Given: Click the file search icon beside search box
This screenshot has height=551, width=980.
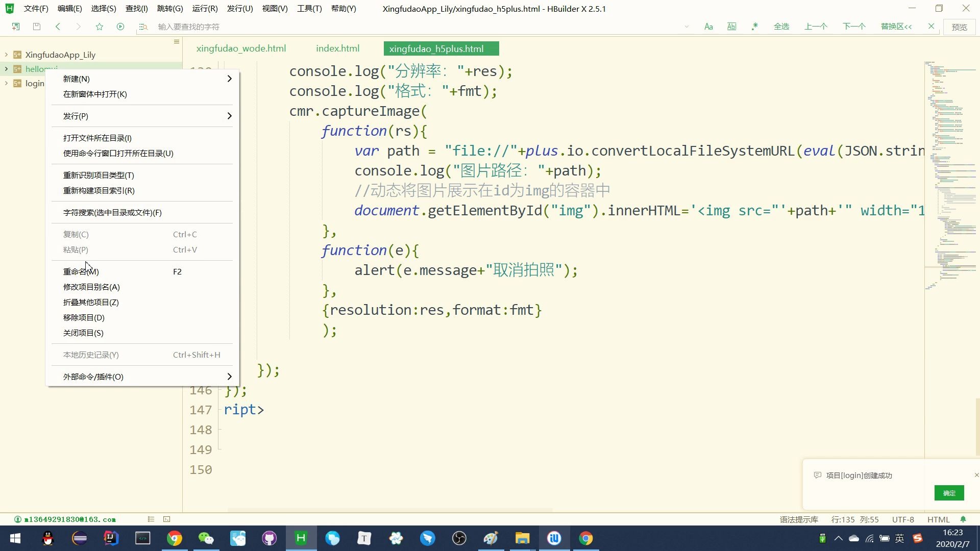Looking at the screenshot, I should click(x=143, y=27).
